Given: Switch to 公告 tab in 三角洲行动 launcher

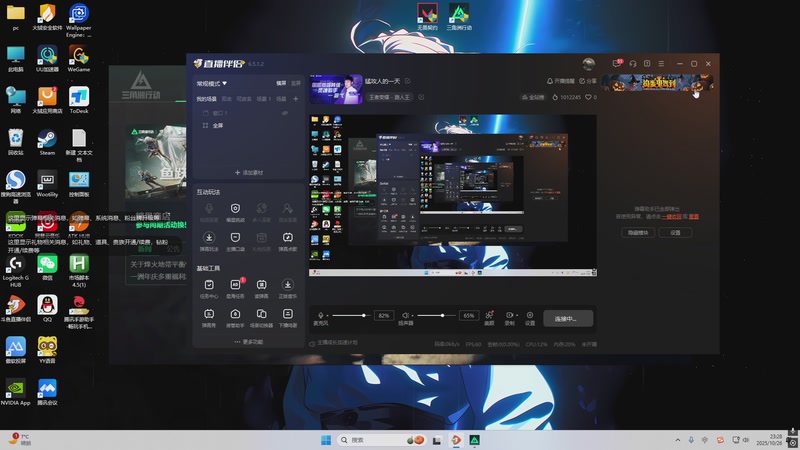Looking at the screenshot, I should (x=173, y=249).
